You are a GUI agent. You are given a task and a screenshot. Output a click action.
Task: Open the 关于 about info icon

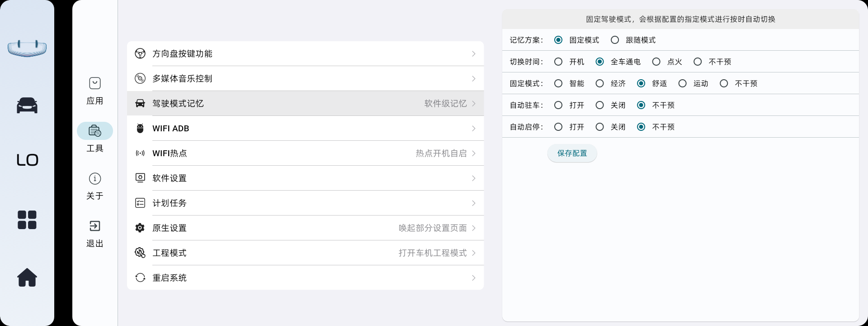(x=95, y=178)
